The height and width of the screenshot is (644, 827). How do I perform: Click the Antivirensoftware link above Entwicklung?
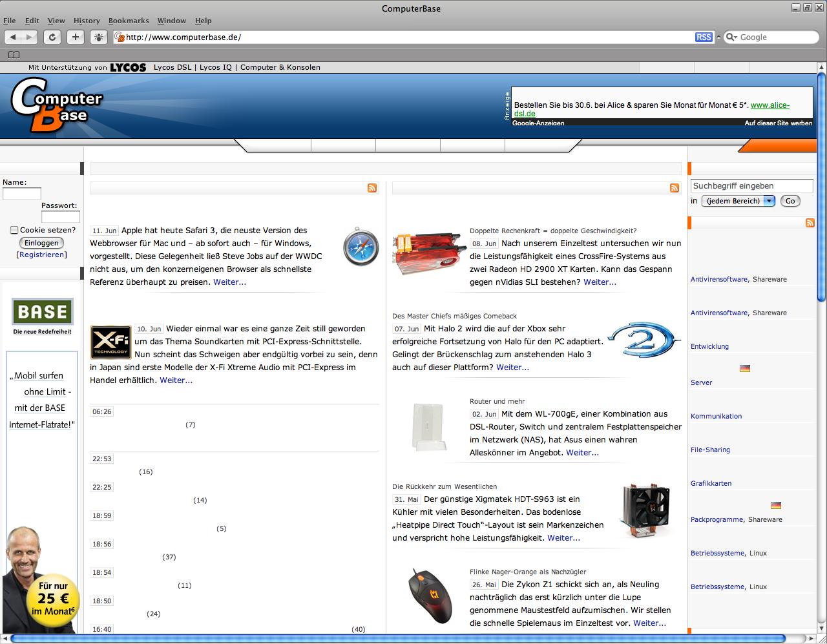(x=718, y=313)
